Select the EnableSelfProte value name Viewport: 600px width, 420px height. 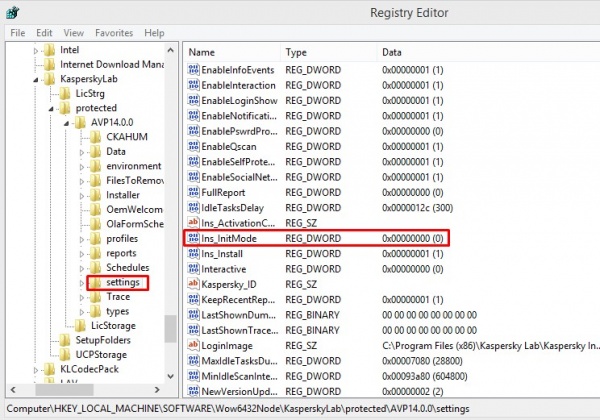pyautogui.click(x=238, y=162)
